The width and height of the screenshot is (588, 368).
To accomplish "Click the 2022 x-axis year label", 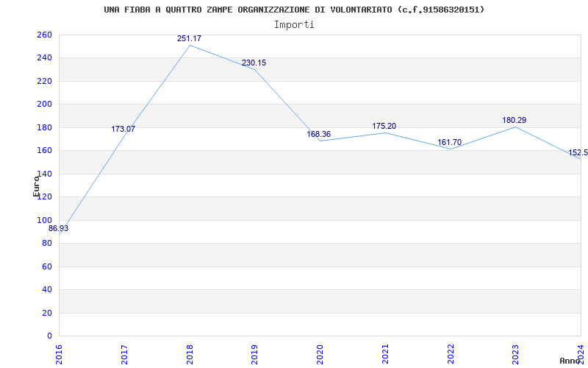I will (451, 355).
